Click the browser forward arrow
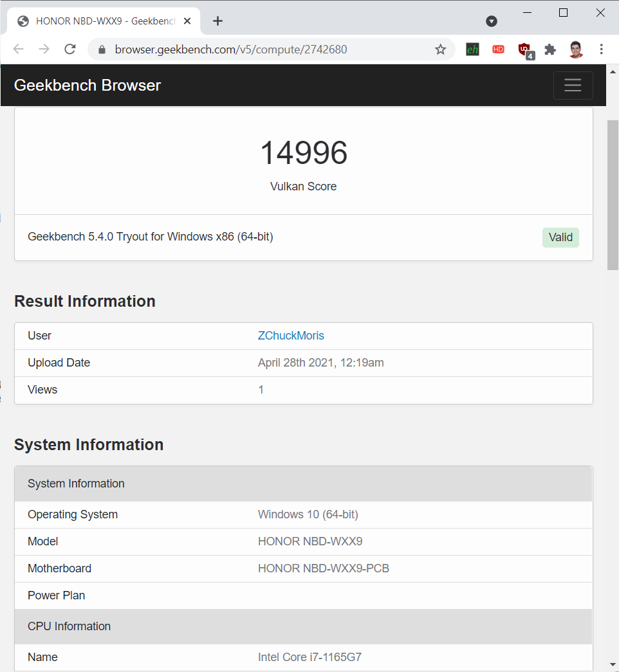Image resolution: width=619 pixels, height=672 pixels. (44, 50)
